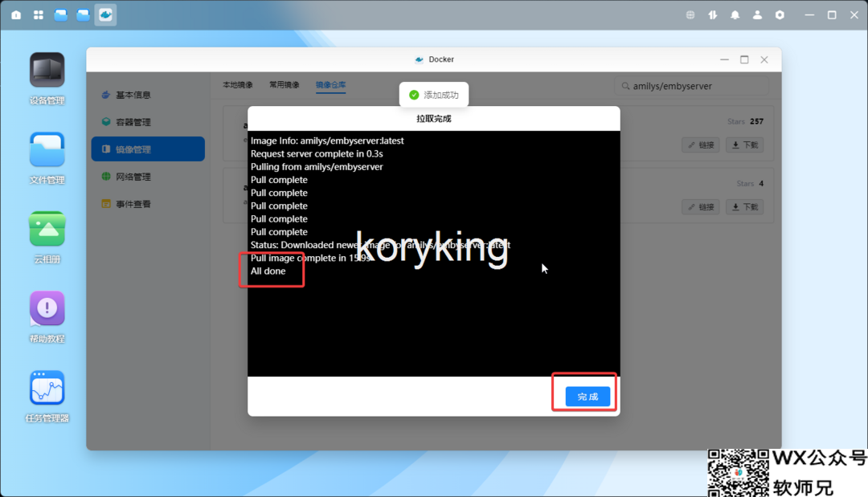Open notifications bell icon
Image resolution: width=868 pixels, height=497 pixels.
click(x=735, y=15)
